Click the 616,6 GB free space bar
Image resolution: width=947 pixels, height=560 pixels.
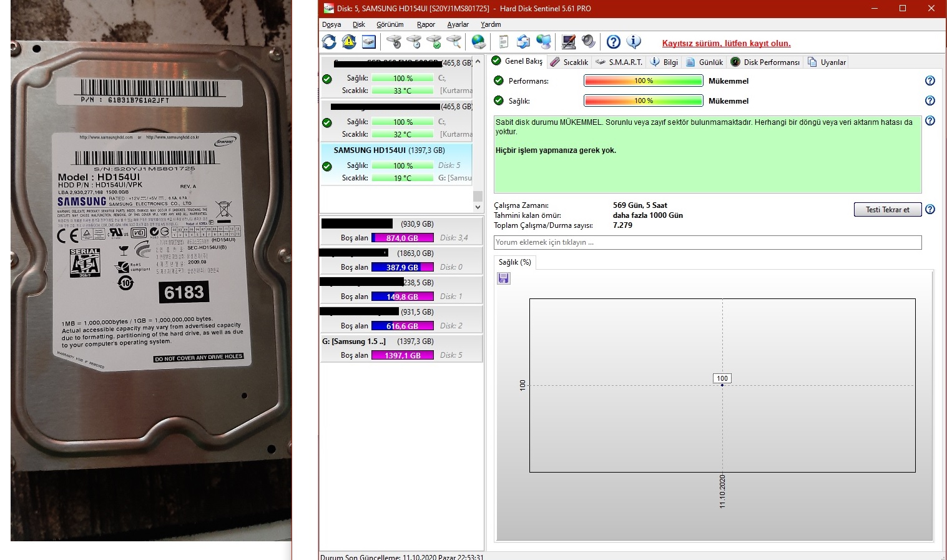(403, 326)
